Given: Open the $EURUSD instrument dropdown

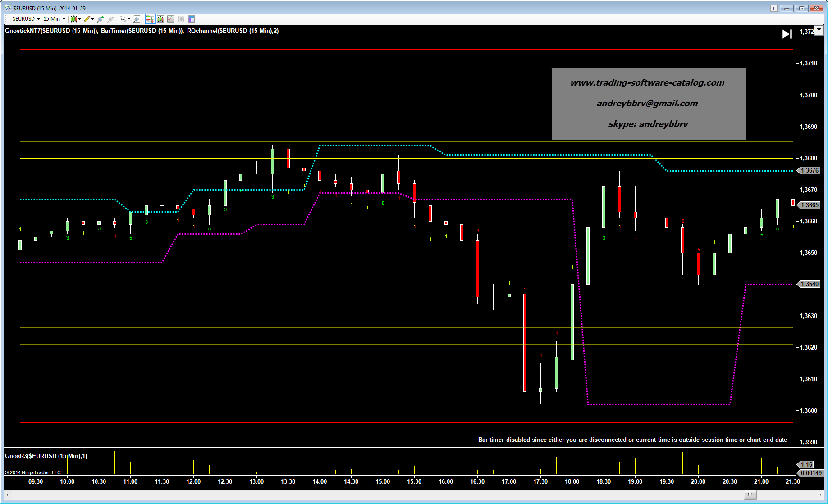Looking at the screenshot, I should [x=26, y=19].
